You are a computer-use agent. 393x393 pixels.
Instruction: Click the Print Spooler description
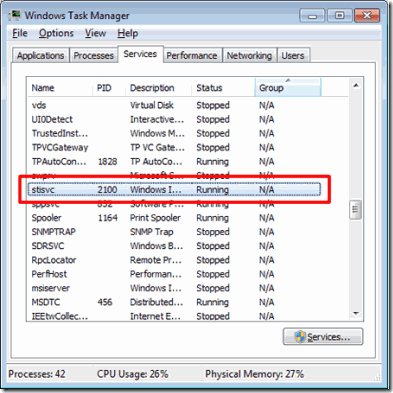pyautogui.click(x=155, y=218)
